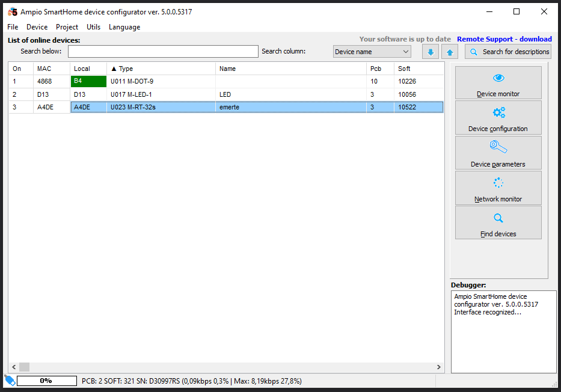Click the horizontal scrollbar thumb
Viewport: 561px width, 392px height.
pos(24,367)
